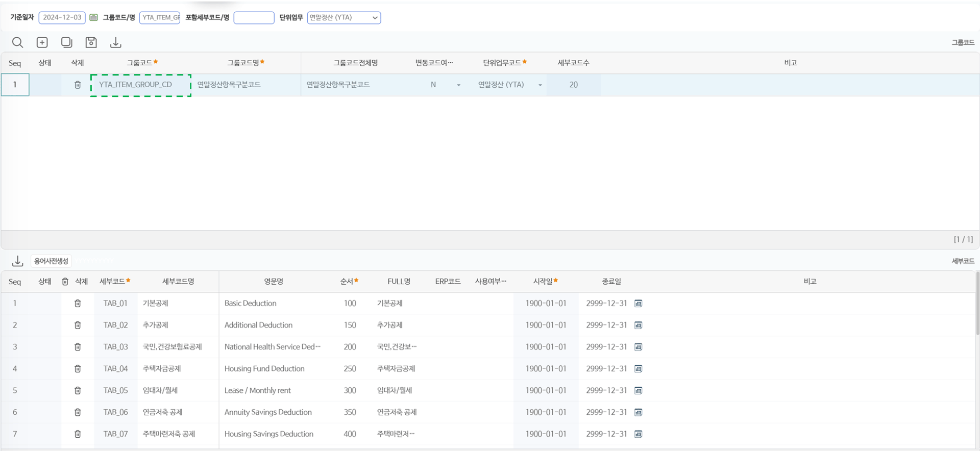980x451 pixels.
Task: Add a new group code row
Action: click(x=42, y=42)
